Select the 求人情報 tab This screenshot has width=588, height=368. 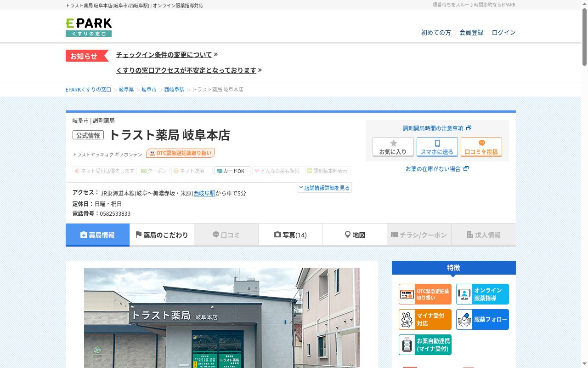coord(483,235)
